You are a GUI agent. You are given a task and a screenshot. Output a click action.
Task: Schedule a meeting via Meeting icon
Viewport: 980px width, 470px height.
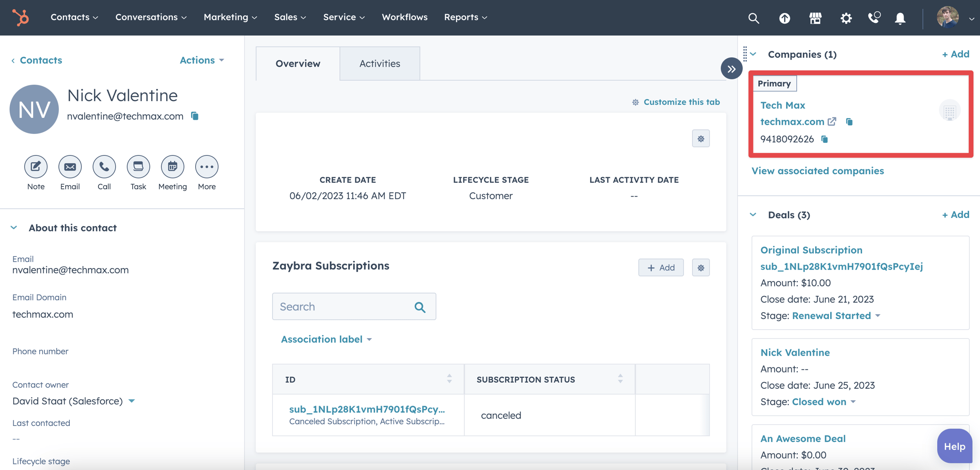[x=172, y=166]
